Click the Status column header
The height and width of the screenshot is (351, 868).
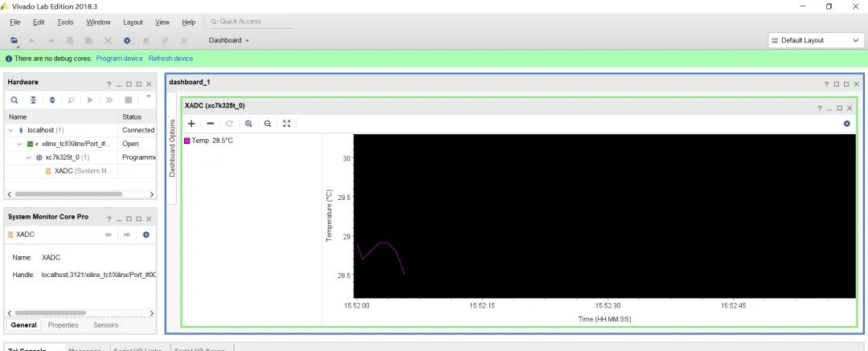pyautogui.click(x=138, y=116)
